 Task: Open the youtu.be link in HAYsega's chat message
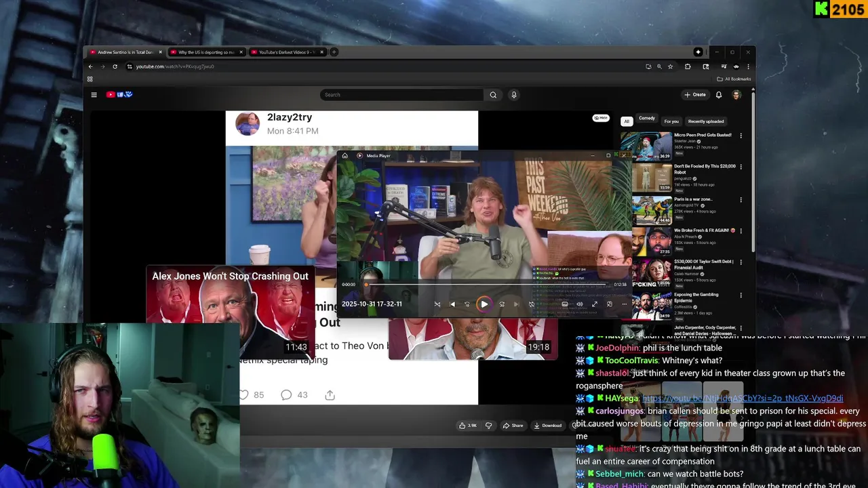click(x=743, y=399)
